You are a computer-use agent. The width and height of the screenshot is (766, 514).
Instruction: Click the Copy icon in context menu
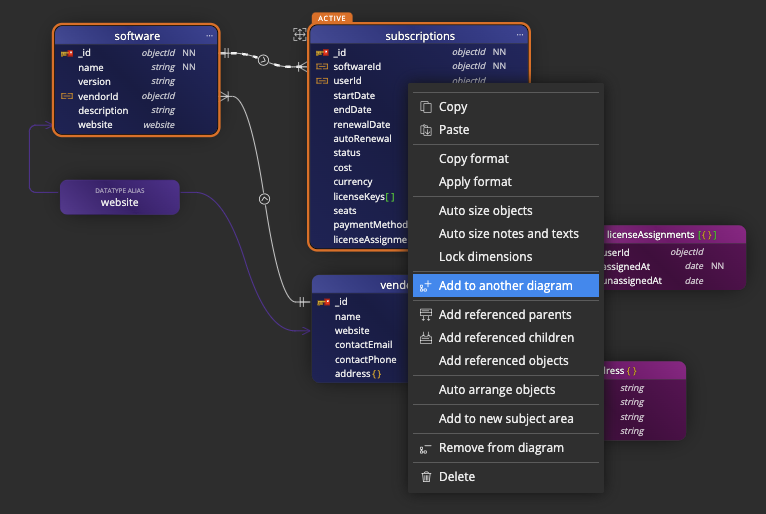click(426, 107)
